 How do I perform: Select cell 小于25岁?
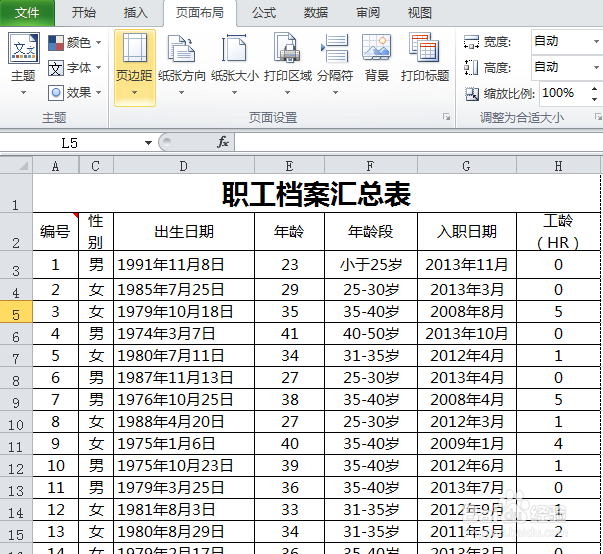[371, 265]
